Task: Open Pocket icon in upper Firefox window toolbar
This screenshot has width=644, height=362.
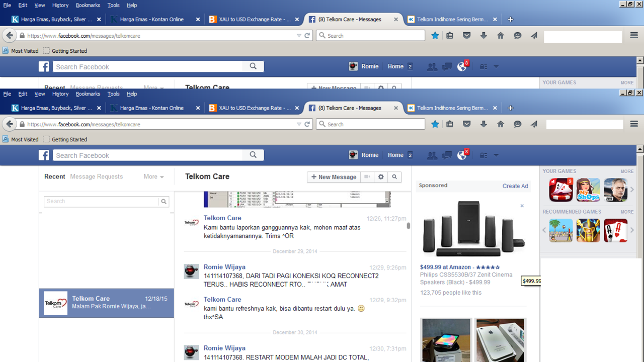Action: tap(467, 36)
